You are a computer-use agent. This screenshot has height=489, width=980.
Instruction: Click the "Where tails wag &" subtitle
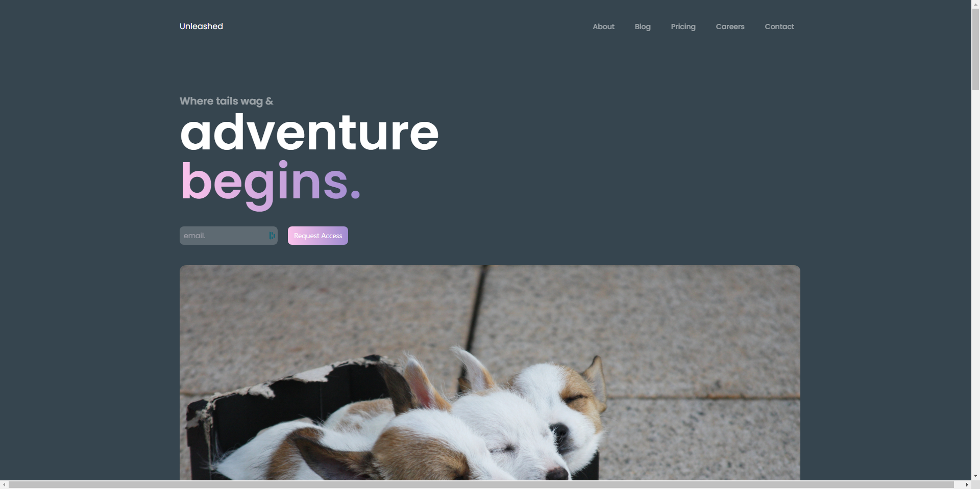[226, 101]
